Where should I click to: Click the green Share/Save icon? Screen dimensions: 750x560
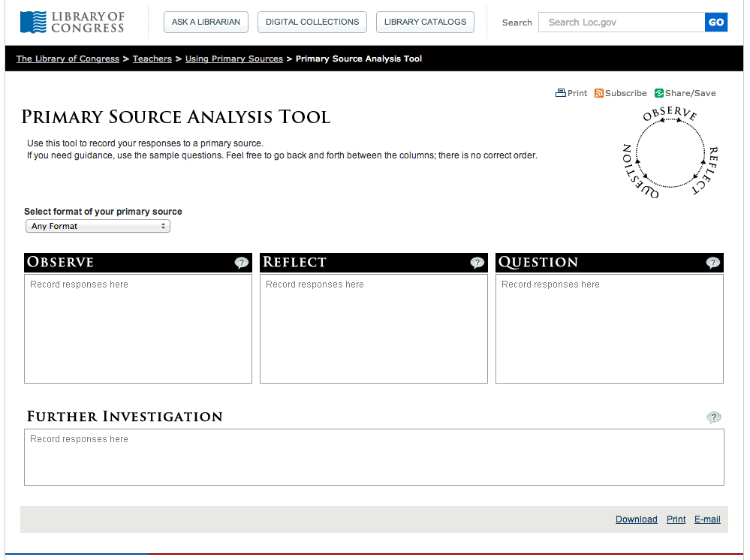tap(658, 93)
